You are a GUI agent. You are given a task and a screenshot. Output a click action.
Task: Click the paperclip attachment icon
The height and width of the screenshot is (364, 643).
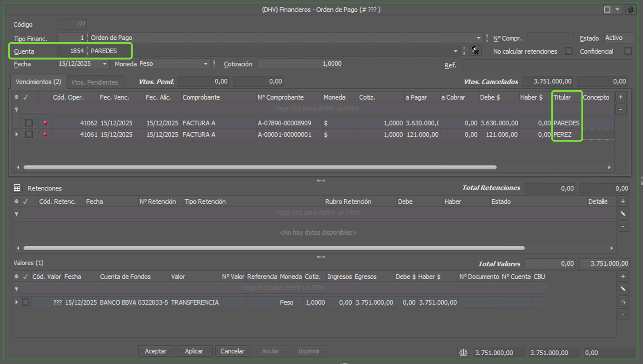click(630, 10)
